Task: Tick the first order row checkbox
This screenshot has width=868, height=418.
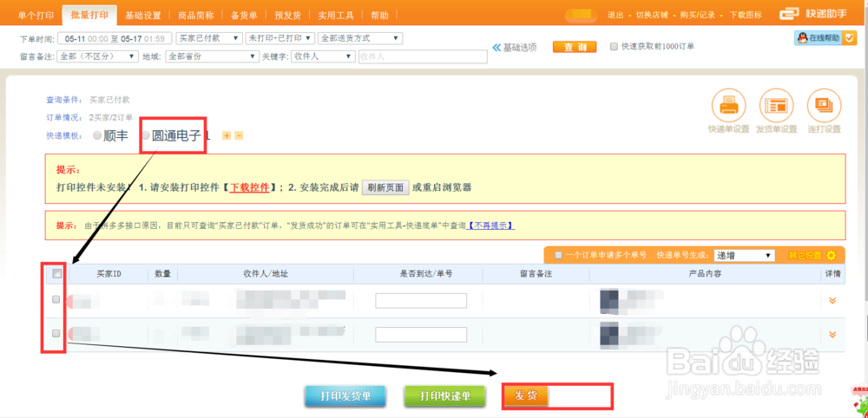Action: (56, 299)
